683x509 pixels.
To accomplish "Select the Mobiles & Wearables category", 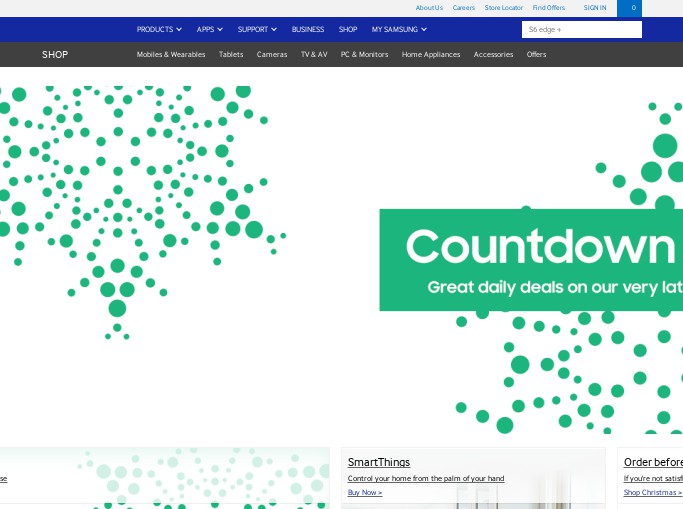I will [x=171, y=54].
